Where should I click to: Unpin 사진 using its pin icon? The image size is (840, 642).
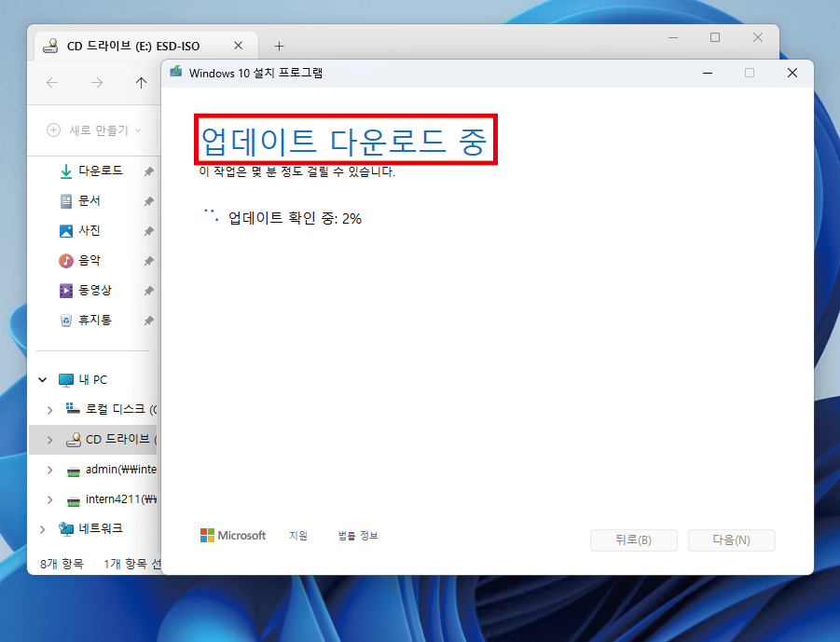tap(148, 231)
